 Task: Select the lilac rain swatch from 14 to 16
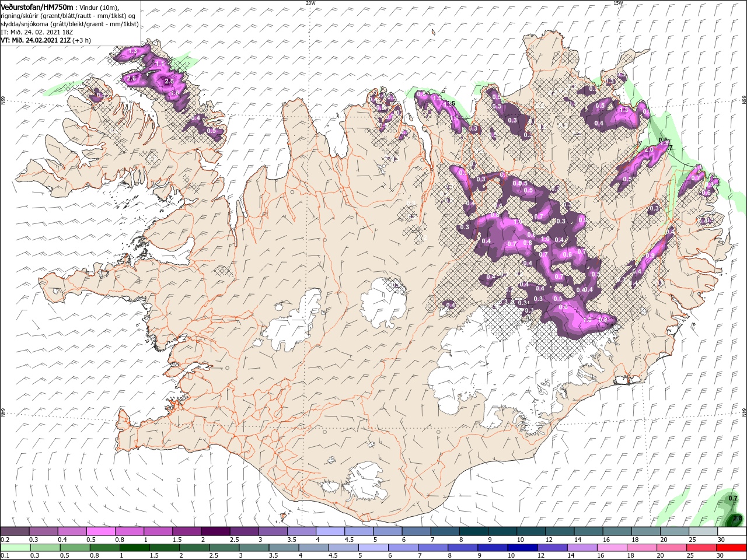pyautogui.click(x=582, y=547)
